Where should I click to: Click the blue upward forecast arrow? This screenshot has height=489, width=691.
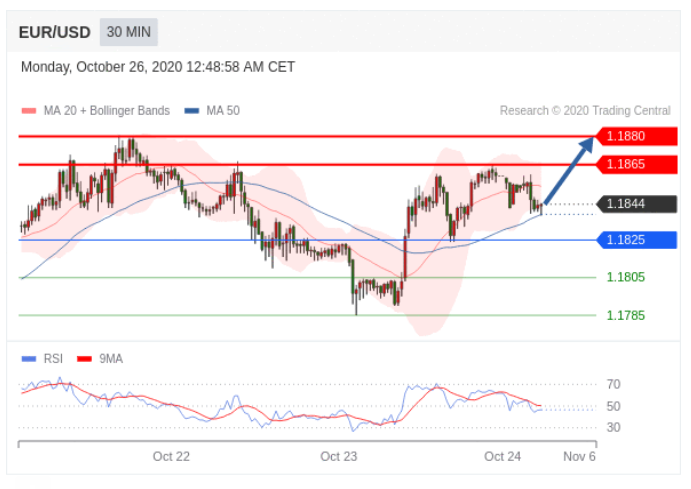569,171
